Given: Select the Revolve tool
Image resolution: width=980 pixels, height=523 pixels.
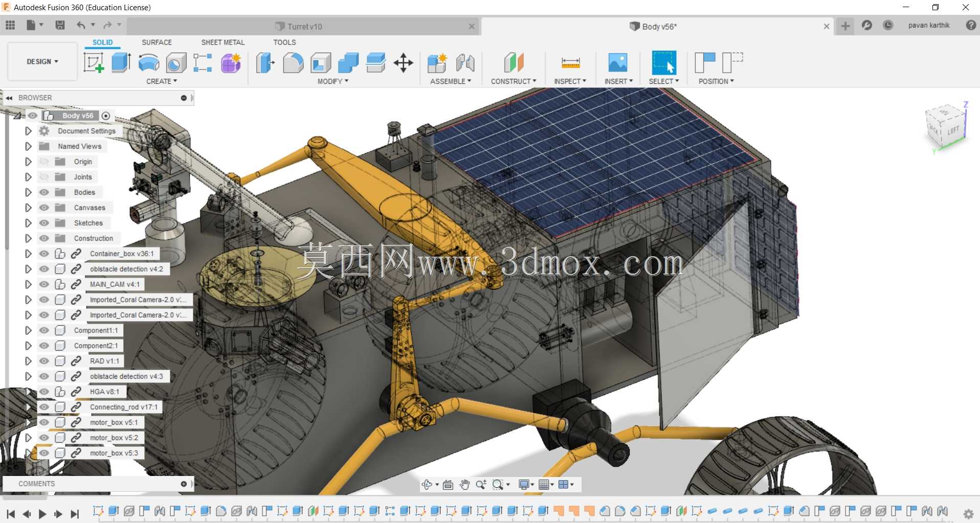Looking at the screenshot, I should [x=149, y=63].
